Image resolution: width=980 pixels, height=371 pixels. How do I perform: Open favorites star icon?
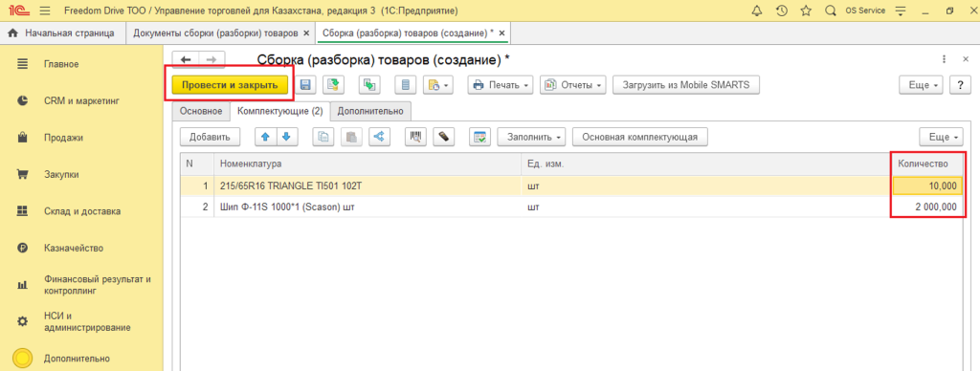click(806, 11)
